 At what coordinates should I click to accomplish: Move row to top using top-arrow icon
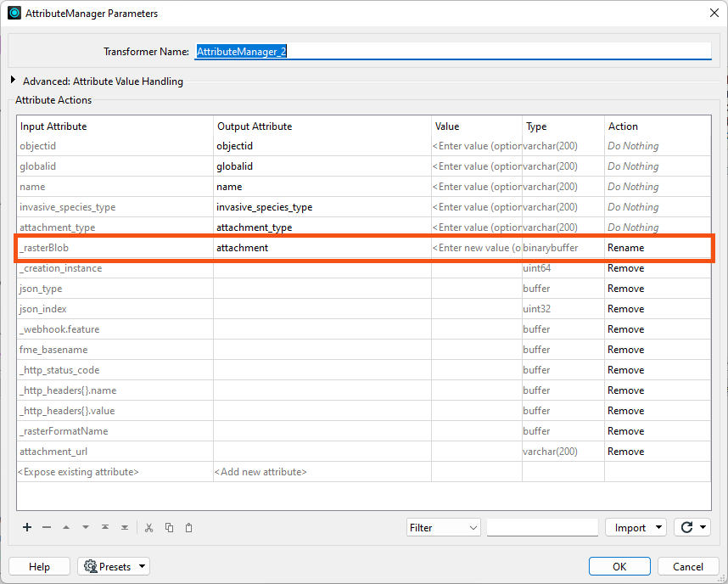click(x=107, y=527)
